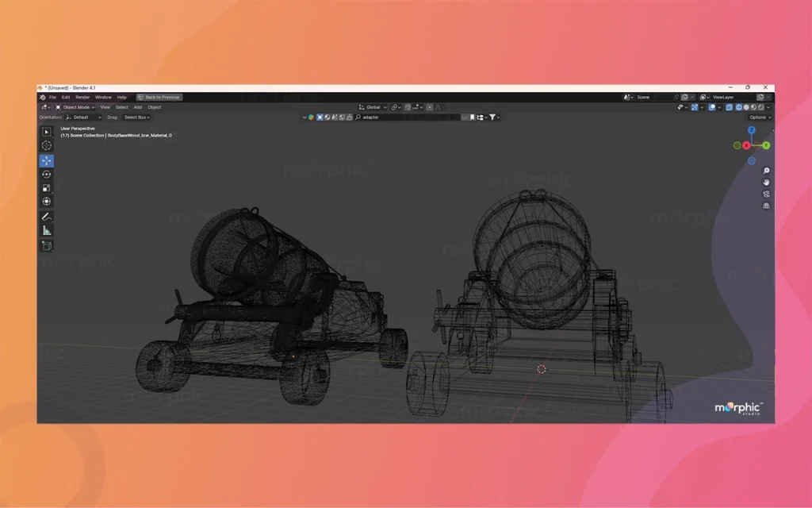
Task: Open the Object Mode dropdown
Action: point(75,107)
